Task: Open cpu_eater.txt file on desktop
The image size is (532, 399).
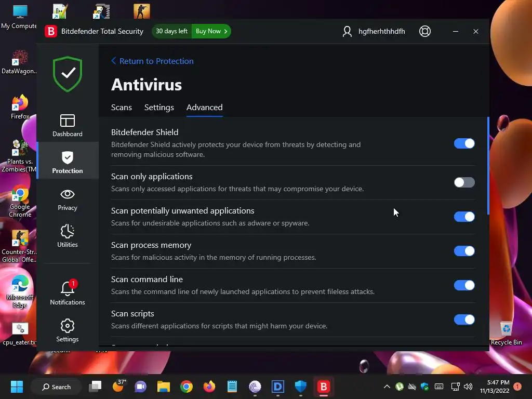Action: pyautogui.click(x=19, y=334)
